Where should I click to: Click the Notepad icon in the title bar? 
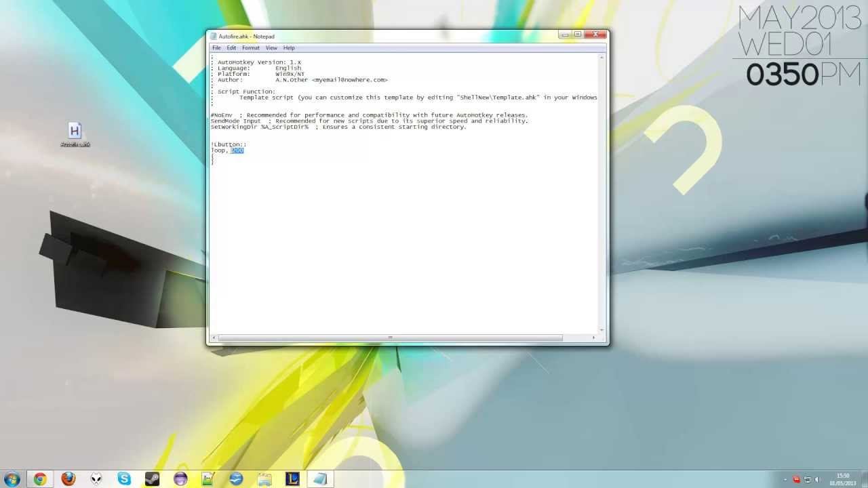coord(214,36)
